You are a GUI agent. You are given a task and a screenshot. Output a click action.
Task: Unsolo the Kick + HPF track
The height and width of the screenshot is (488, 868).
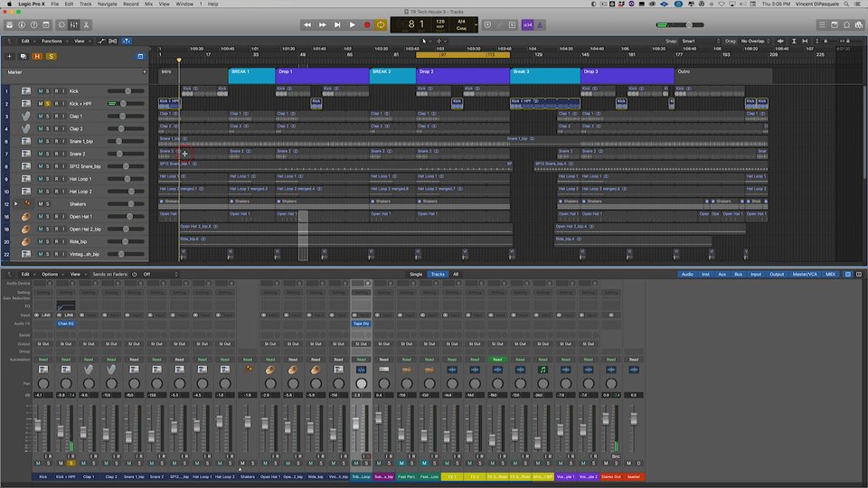48,103
